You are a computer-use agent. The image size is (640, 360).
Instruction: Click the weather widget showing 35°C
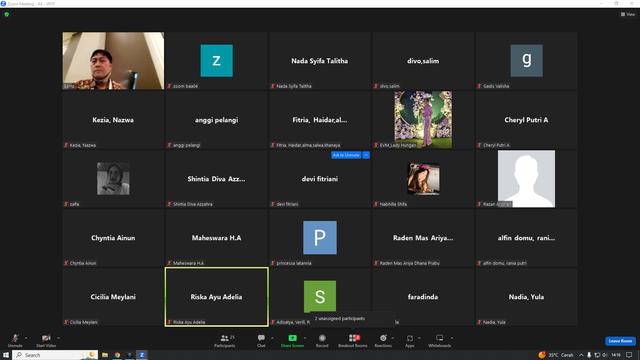click(x=556, y=355)
